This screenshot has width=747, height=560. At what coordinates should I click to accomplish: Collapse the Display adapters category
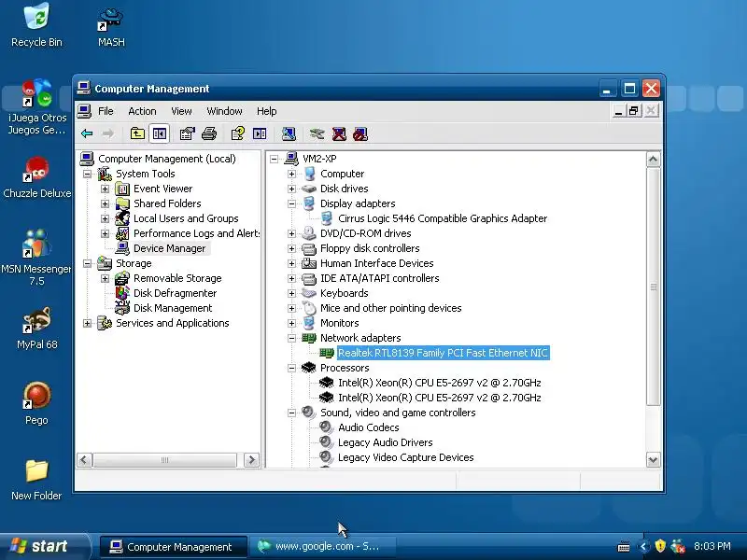point(291,203)
